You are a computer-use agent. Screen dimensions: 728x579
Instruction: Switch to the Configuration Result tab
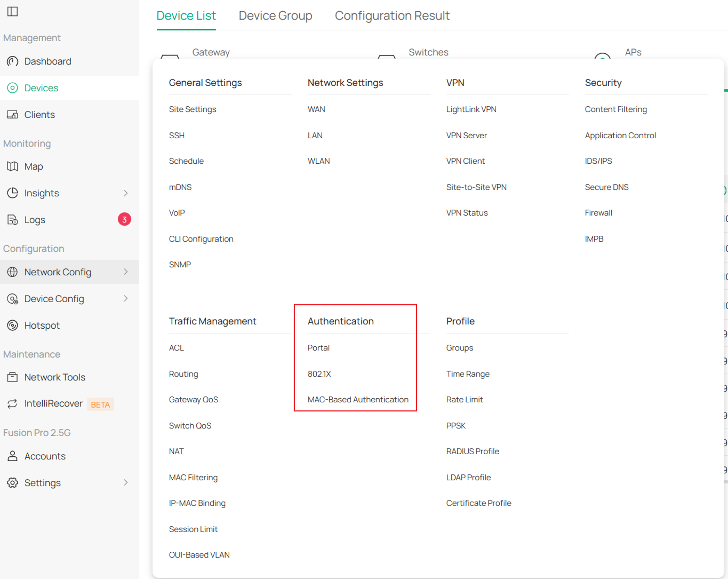(x=392, y=16)
